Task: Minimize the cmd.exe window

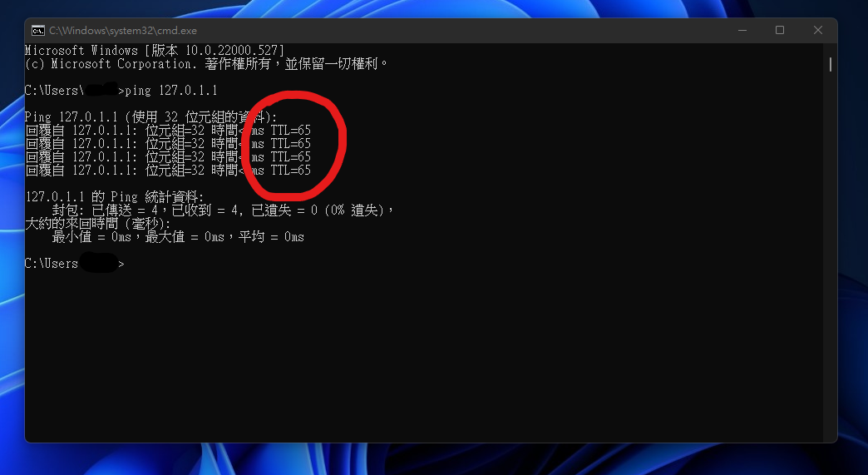Action: point(742,31)
